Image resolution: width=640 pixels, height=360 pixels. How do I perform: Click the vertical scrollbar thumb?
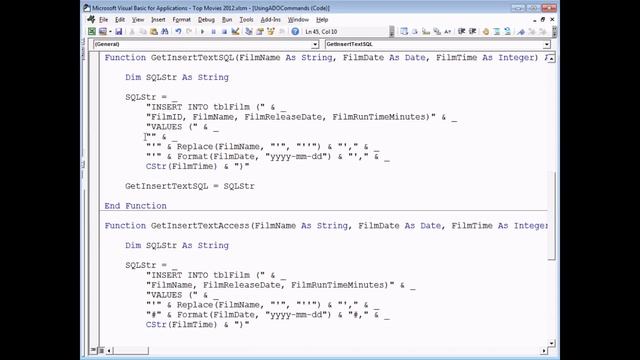[x=551, y=216]
